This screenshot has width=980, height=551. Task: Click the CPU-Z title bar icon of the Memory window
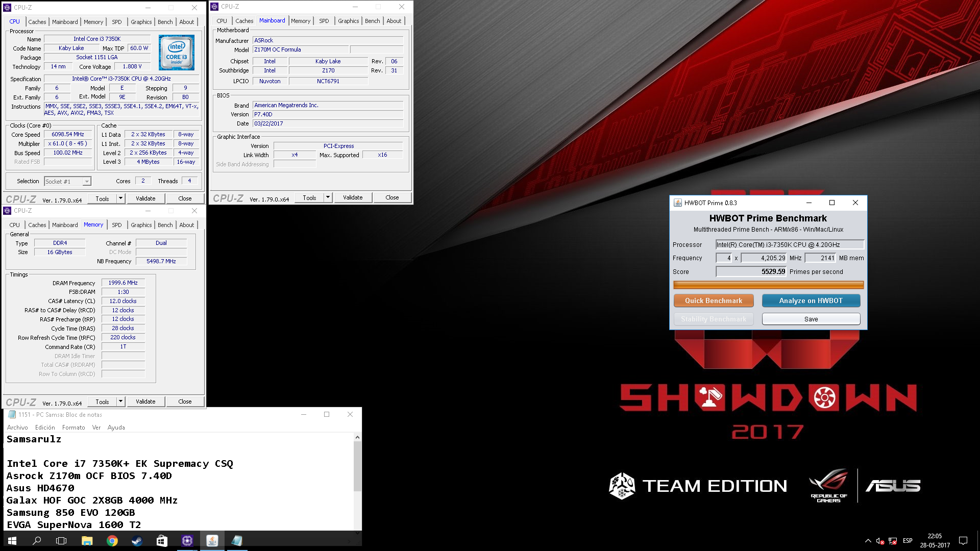(x=7, y=211)
